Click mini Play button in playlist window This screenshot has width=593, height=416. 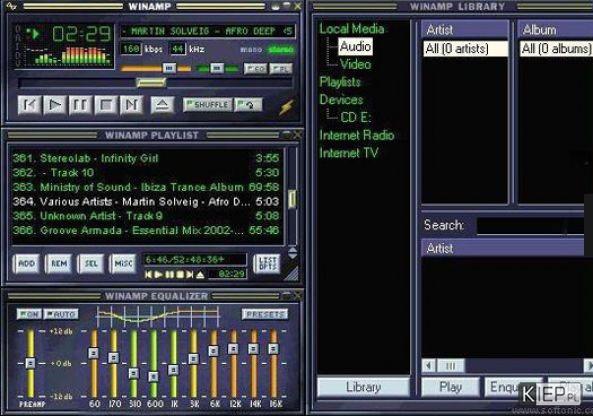pos(159,275)
